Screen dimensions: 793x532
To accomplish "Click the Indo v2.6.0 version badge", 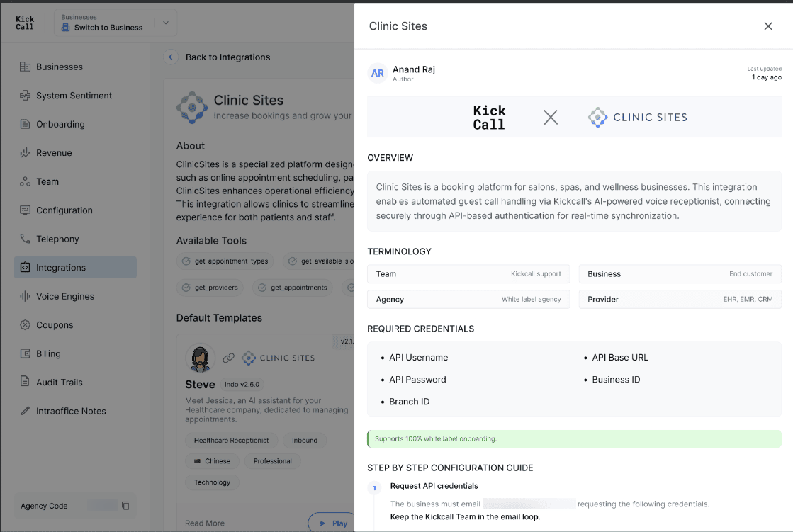I will coord(242,385).
